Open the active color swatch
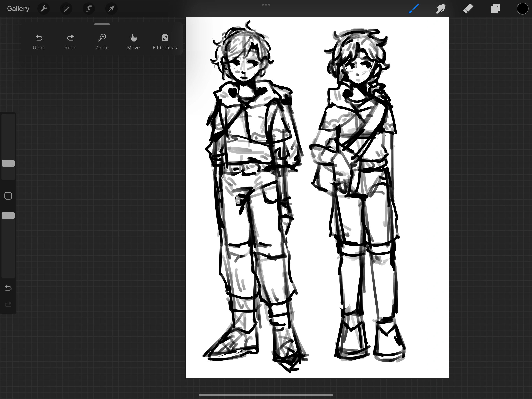The height and width of the screenshot is (399, 532). (x=522, y=9)
